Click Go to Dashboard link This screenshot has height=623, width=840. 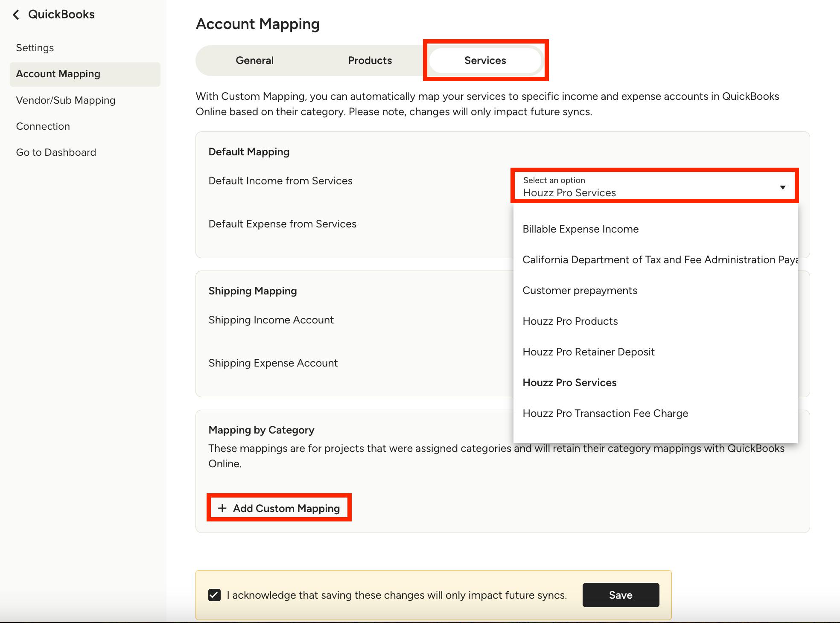point(56,152)
